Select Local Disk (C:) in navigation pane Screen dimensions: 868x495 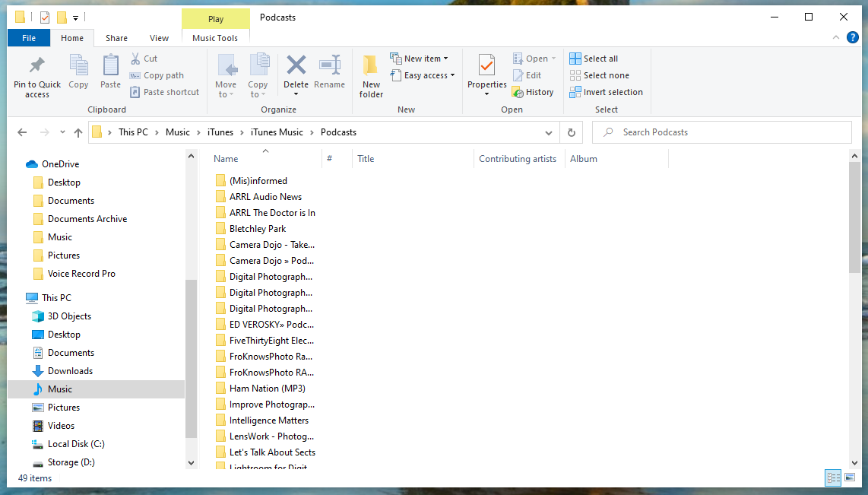76,444
